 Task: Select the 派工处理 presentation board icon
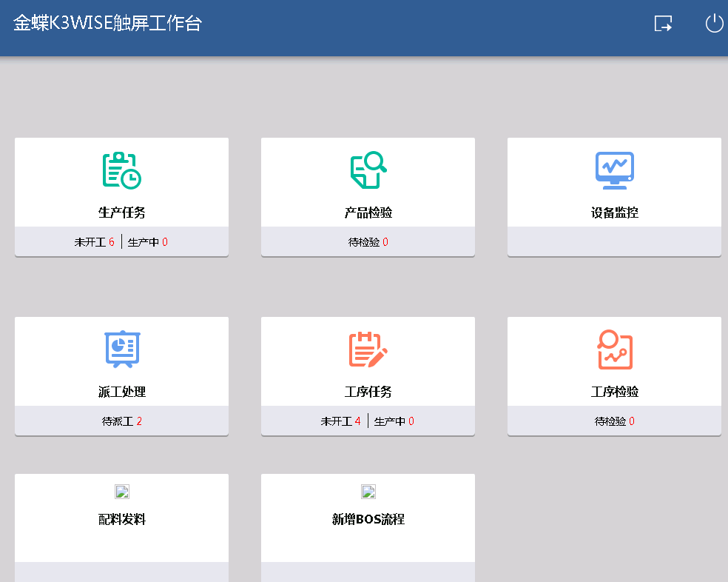[121, 349]
